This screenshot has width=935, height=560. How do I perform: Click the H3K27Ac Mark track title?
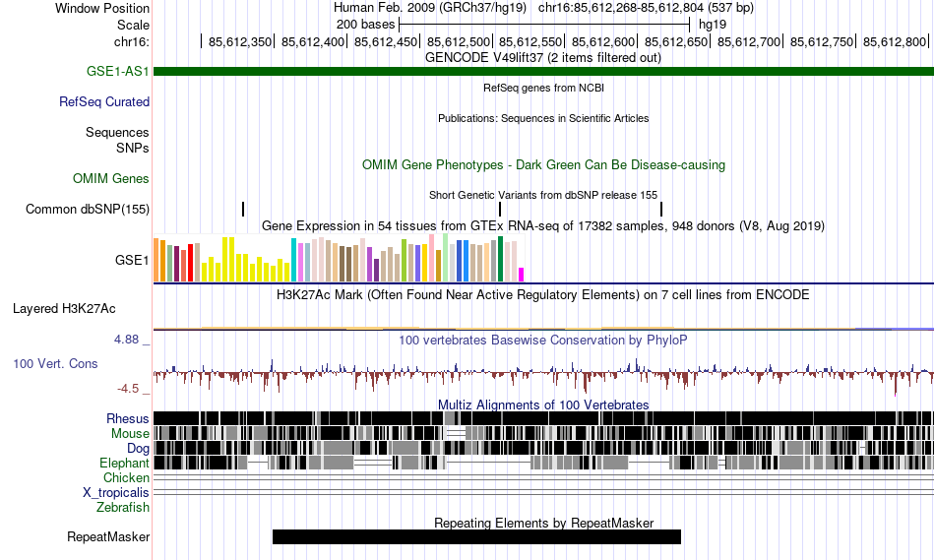pyautogui.click(x=543, y=294)
